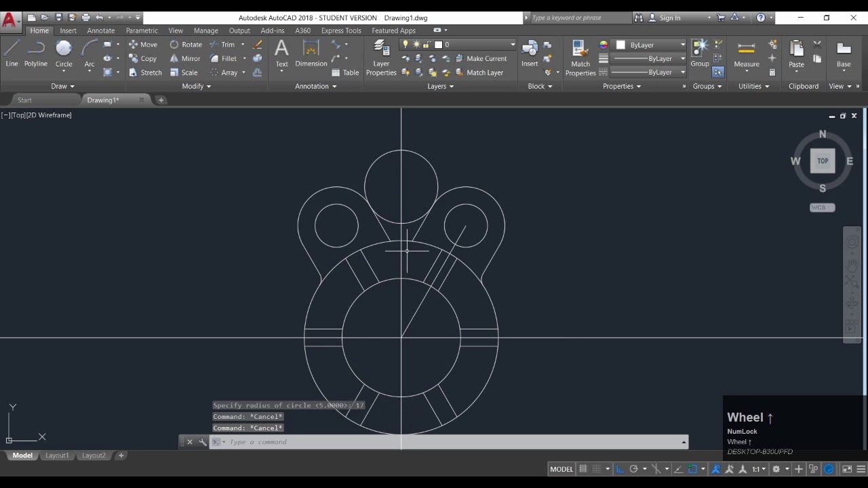Activate Match Properties tool
The height and width of the screenshot is (488, 868).
580,57
